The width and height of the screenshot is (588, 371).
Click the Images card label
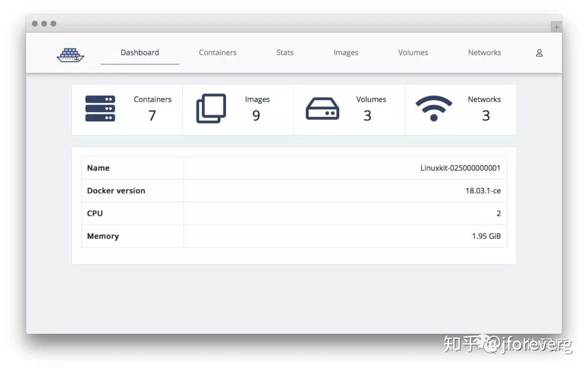click(x=257, y=100)
